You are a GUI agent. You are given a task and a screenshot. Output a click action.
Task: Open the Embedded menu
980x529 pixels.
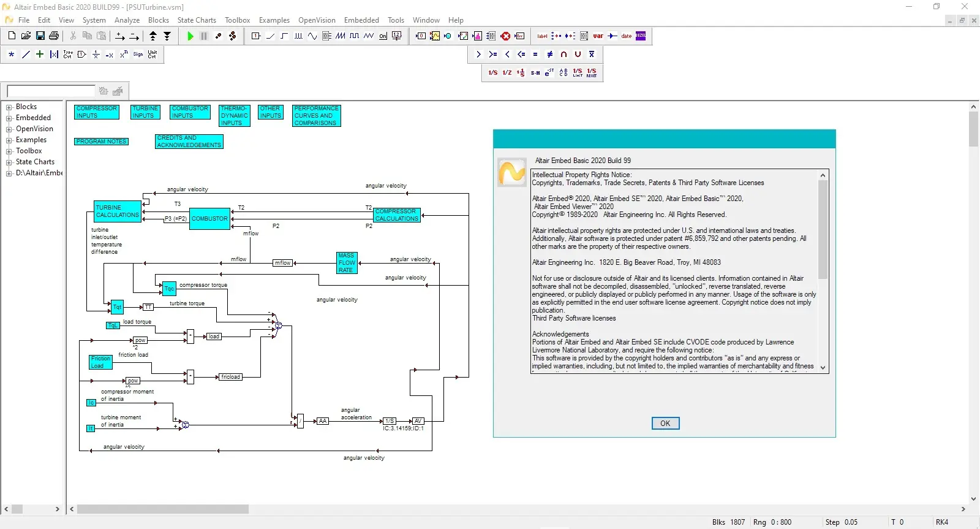pos(361,20)
